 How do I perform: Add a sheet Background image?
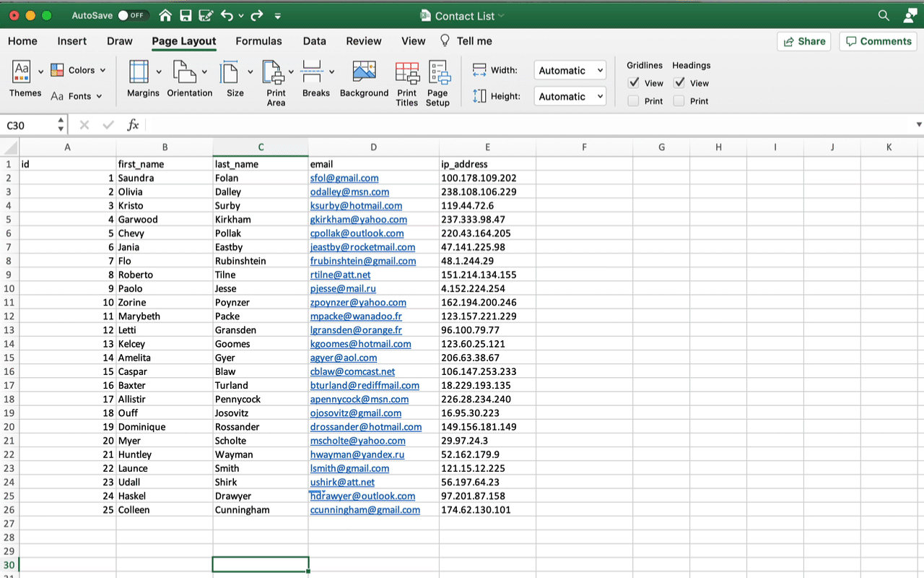[x=364, y=79]
